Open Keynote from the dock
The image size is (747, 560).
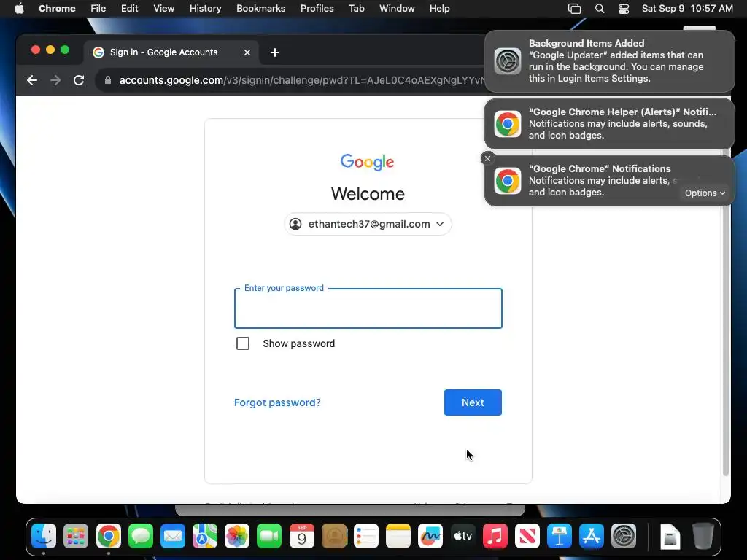click(560, 537)
